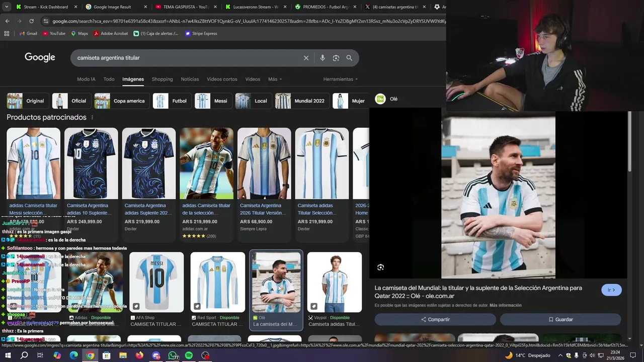Start voice search with the microphone icon
The width and height of the screenshot is (644, 362).
323,58
